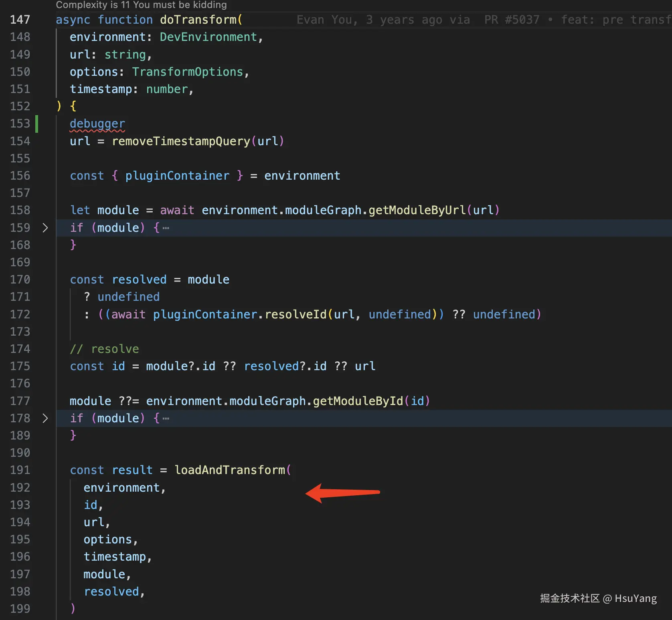Expand the folded block at line 178

coord(45,418)
